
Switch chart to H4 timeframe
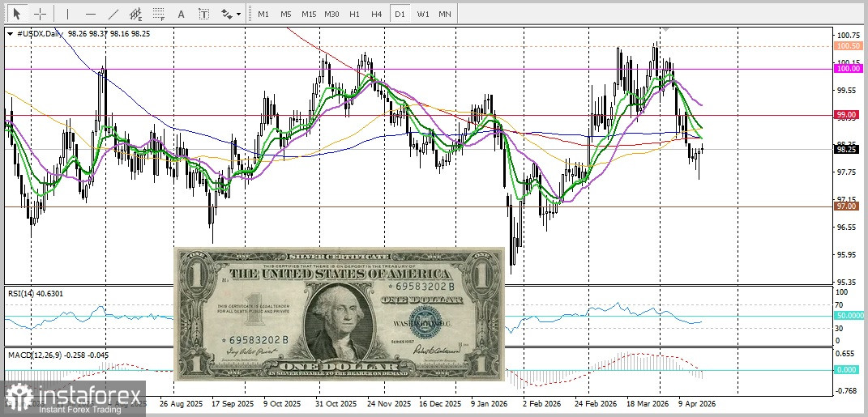click(377, 14)
